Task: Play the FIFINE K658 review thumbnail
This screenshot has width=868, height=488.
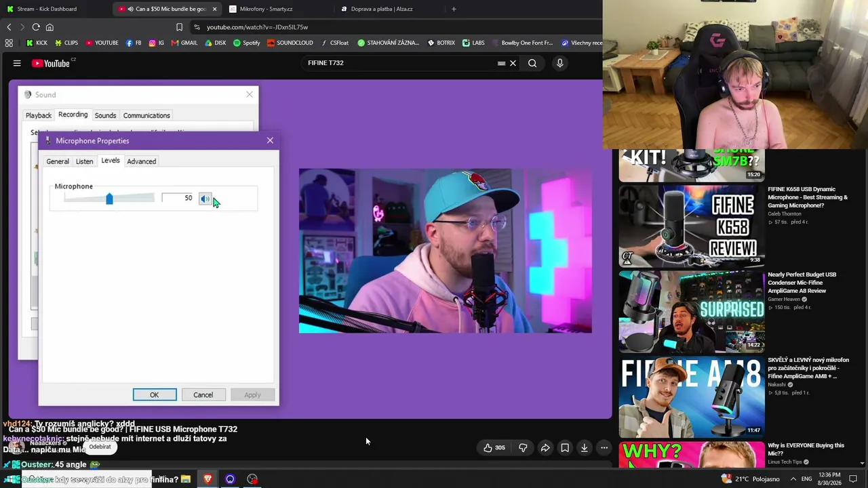Action: (692, 226)
